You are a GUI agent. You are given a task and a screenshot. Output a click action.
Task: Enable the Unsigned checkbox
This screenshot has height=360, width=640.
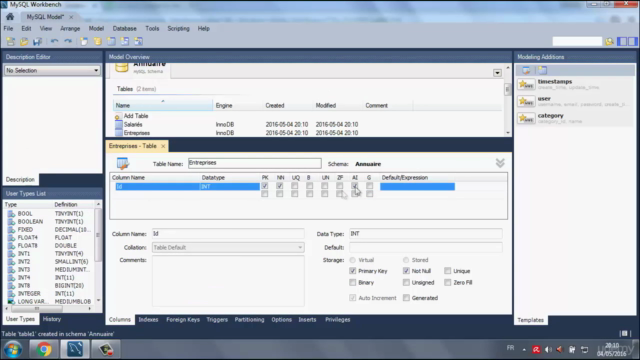point(406,282)
